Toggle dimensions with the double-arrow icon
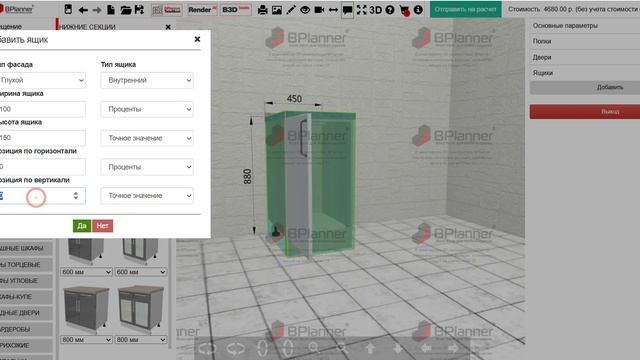The image size is (640, 360). click(333, 10)
